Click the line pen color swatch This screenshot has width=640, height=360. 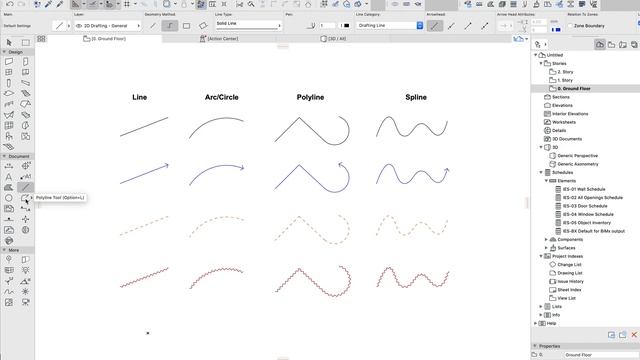point(347,25)
